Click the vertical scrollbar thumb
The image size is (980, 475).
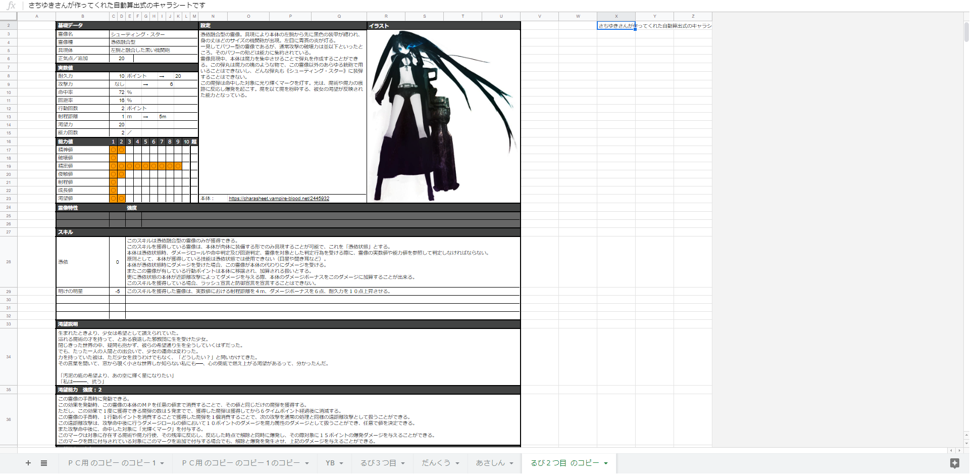(x=966, y=32)
